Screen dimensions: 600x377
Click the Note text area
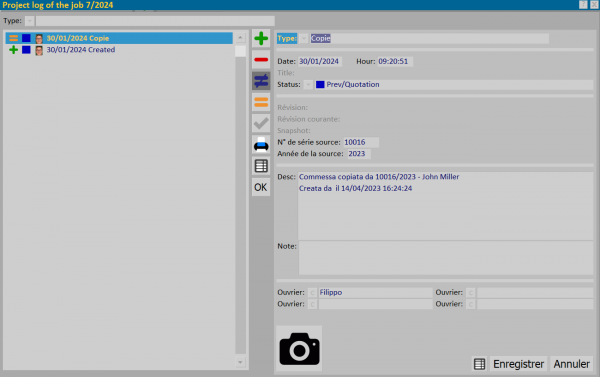pos(446,258)
